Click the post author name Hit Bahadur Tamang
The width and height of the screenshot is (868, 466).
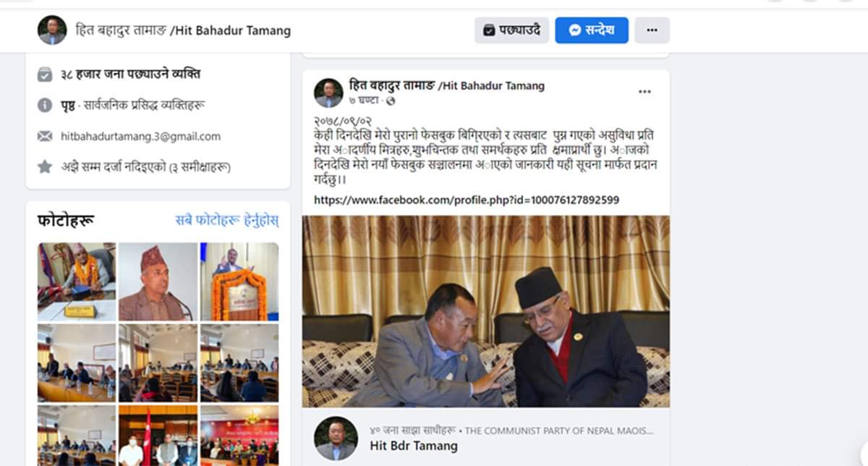[447, 85]
